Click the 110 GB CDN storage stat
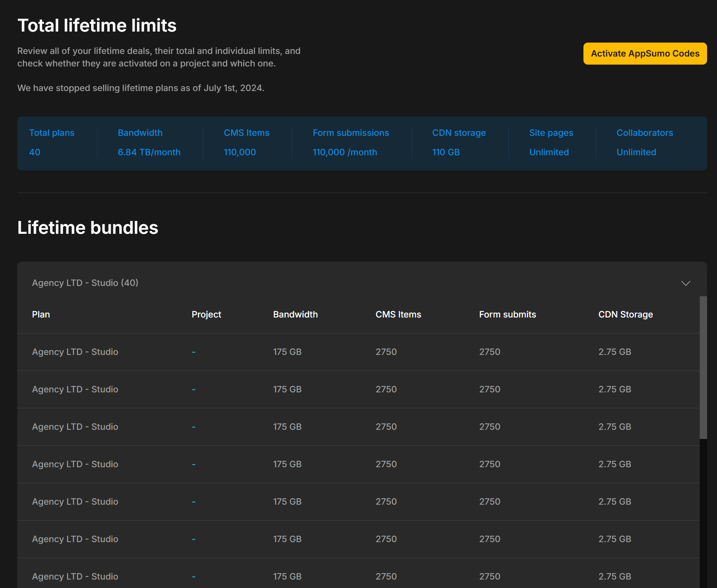The height and width of the screenshot is (588, 717). coord(446,152)
